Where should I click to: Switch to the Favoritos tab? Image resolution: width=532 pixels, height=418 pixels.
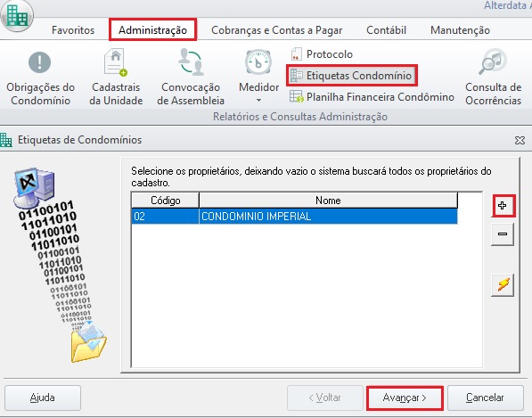[x=73, y=30]
